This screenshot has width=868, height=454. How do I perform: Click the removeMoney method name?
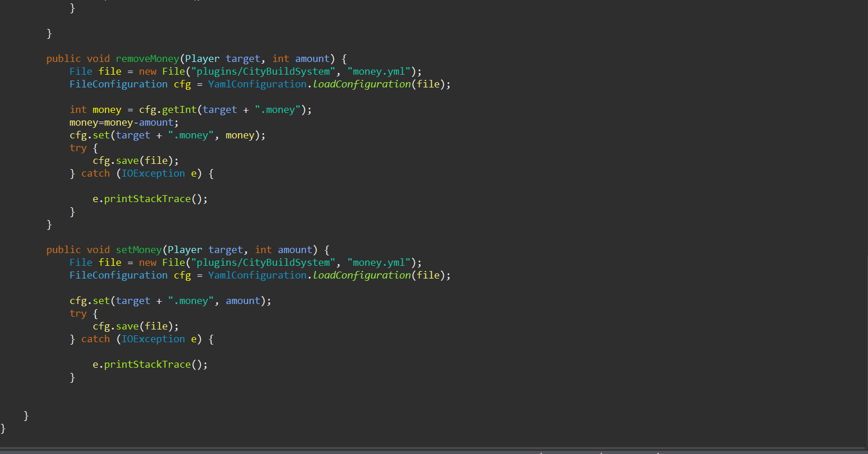148,58
